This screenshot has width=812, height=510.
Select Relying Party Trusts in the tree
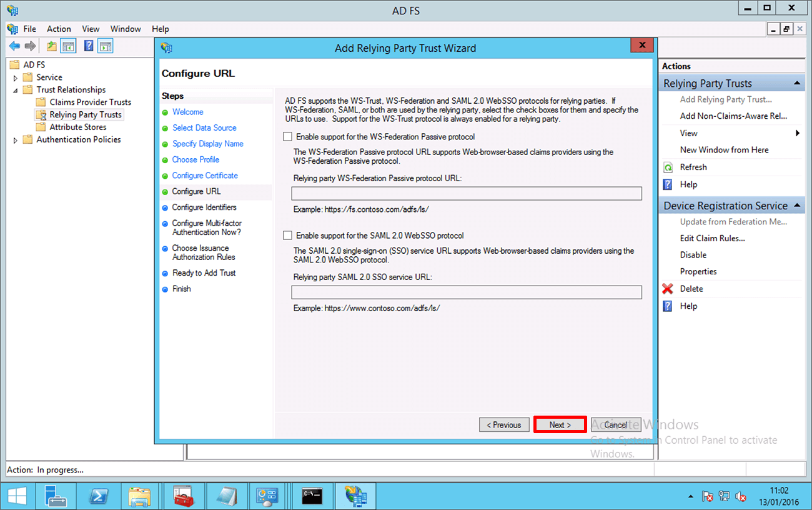(86, 115)
